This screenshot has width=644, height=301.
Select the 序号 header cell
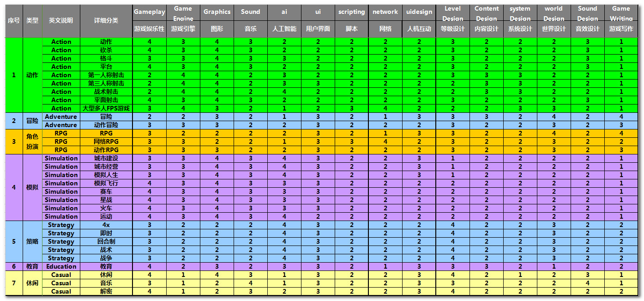point(14,21)
